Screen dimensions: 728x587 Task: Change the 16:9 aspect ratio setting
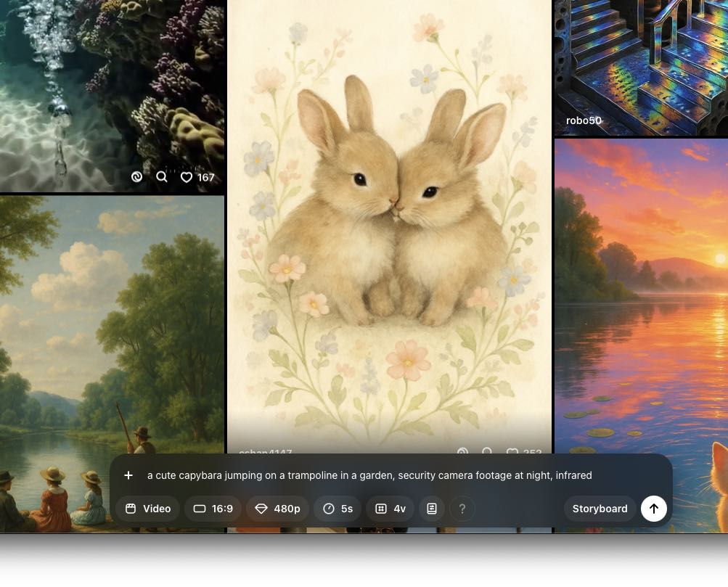[213, 509]
